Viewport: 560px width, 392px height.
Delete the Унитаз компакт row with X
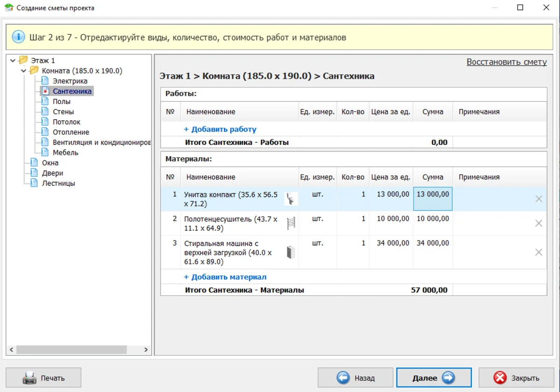(539, 199)
